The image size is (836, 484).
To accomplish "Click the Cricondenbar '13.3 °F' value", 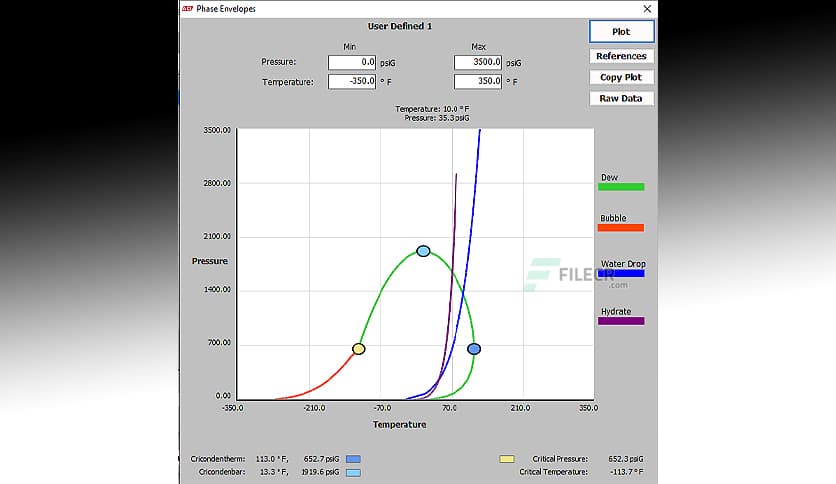I will (x=274, y=472).
